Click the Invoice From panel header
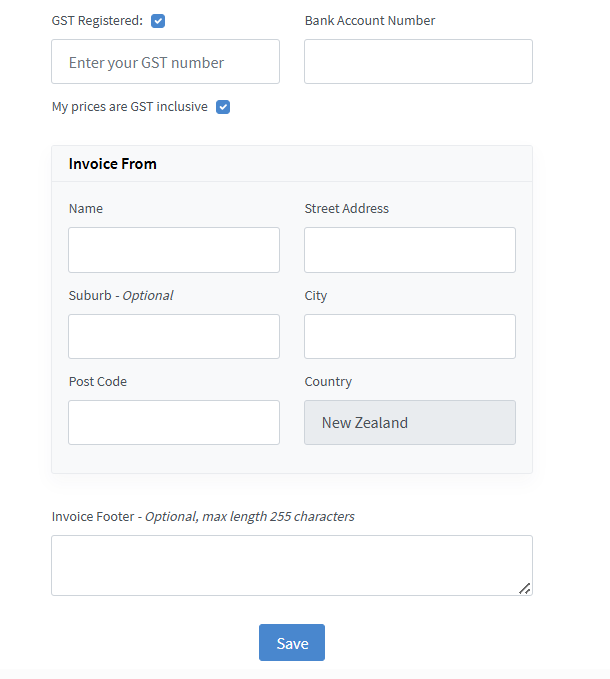610x679 pixels. (113, 164)
